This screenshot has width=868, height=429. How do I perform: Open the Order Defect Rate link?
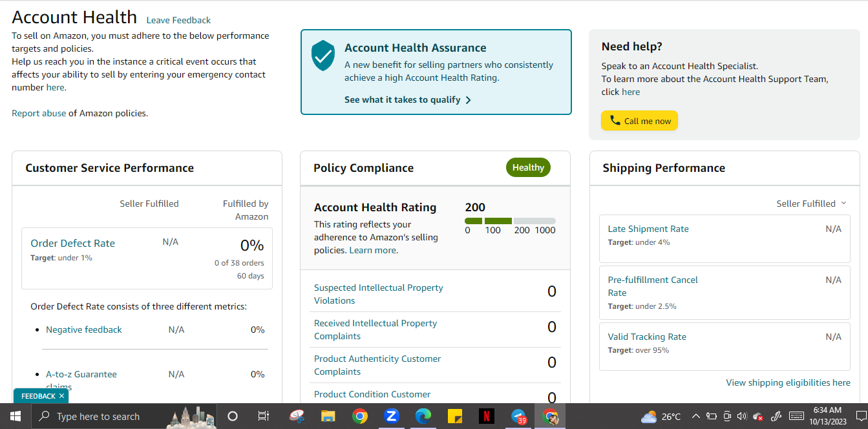72,244
